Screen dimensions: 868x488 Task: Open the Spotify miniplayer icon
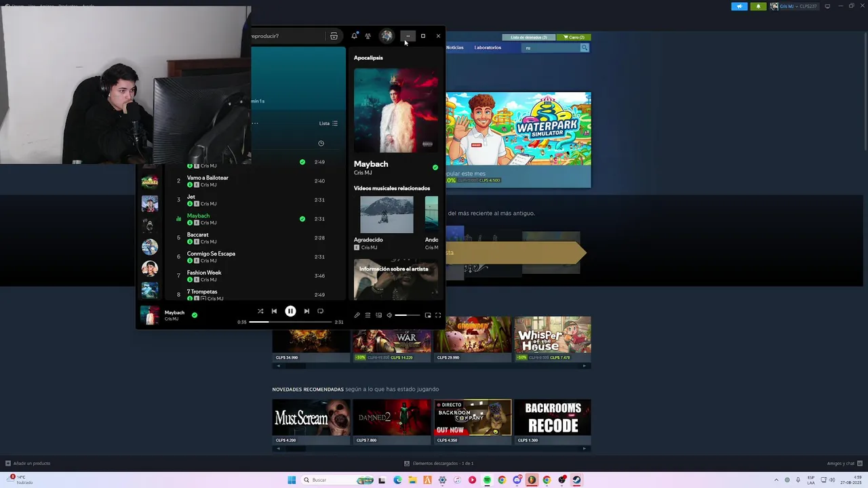427,315
